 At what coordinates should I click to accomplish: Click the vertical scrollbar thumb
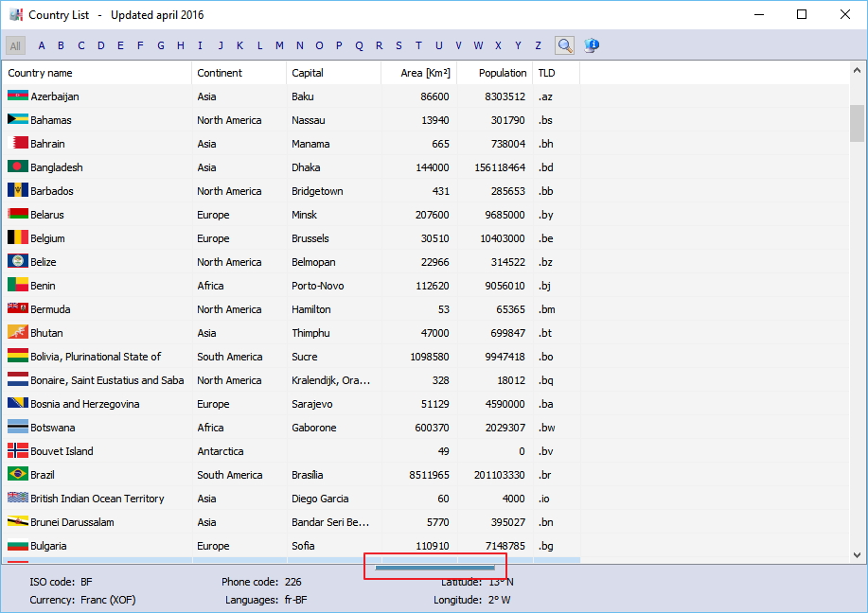click(857, 123)
